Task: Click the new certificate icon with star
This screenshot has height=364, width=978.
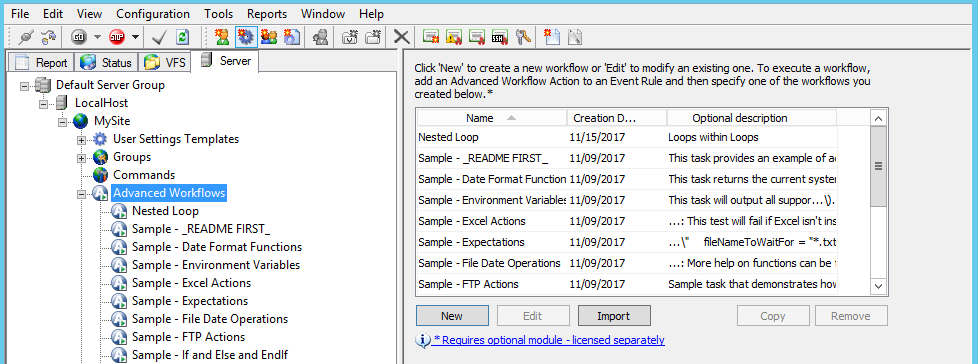Action: pyautogui.click(x=430, y=37)
